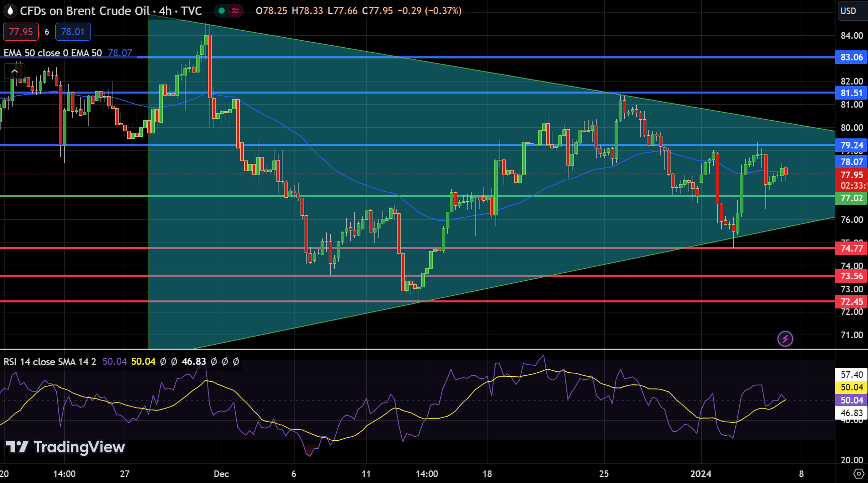Click the 79.24 blue price label
Image resolution: width=868 pixels, height=483 pixels.
851,145
